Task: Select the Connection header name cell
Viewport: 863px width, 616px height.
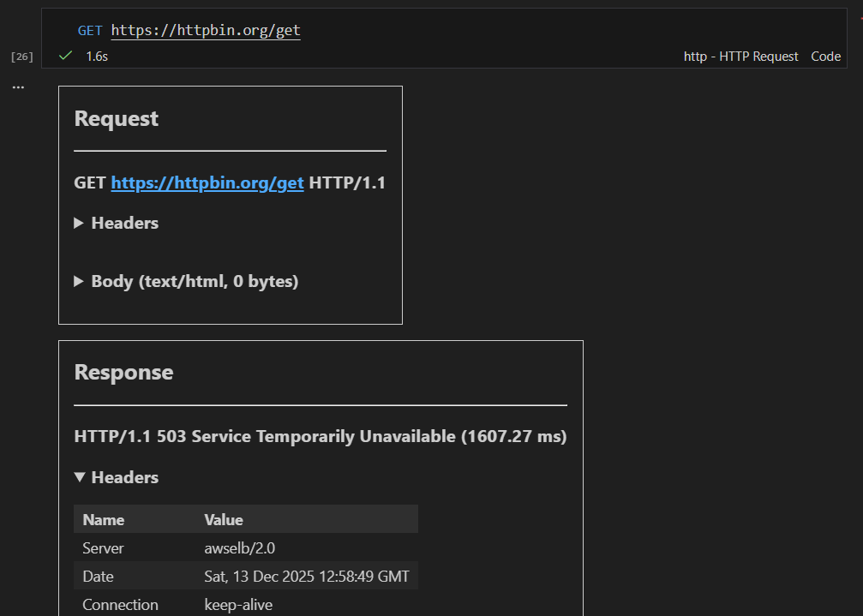Action: click(120, 605)
